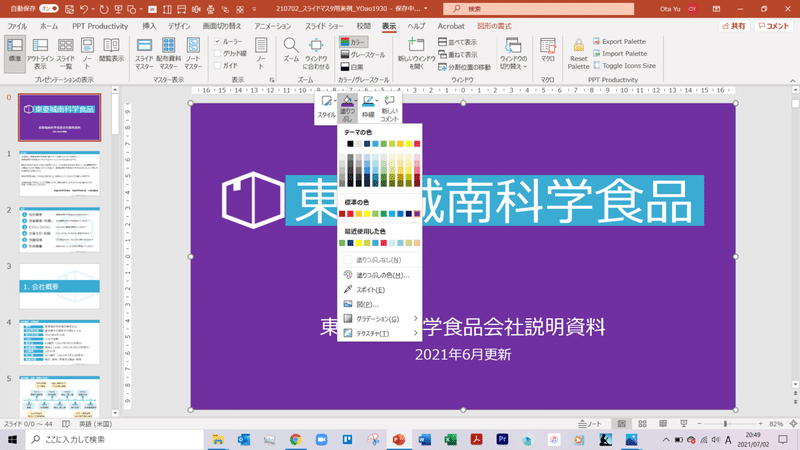Click the Comments (コメント) button

773,26
